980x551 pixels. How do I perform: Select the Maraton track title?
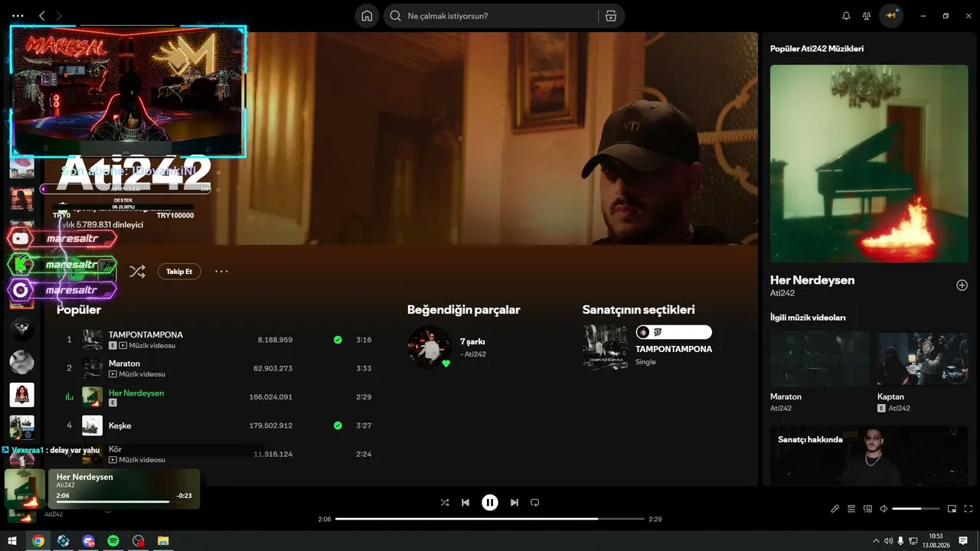(x=124, y=364)
